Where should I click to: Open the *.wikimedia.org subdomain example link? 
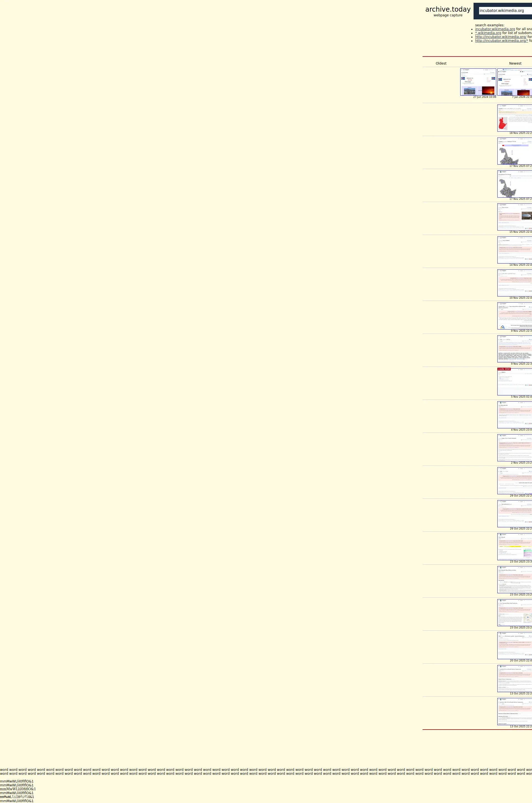(x=488, y=33)
